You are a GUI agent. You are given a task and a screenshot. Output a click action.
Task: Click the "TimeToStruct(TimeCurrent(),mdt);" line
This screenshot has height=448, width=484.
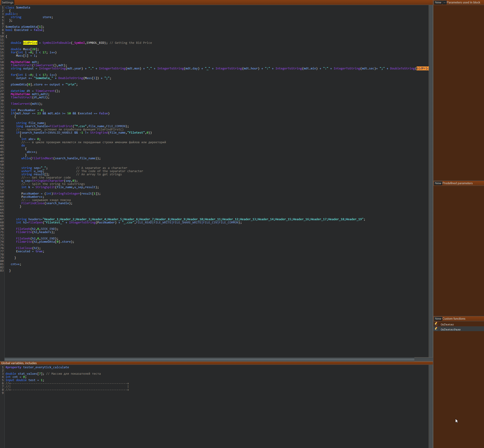(x=39, y=65)
